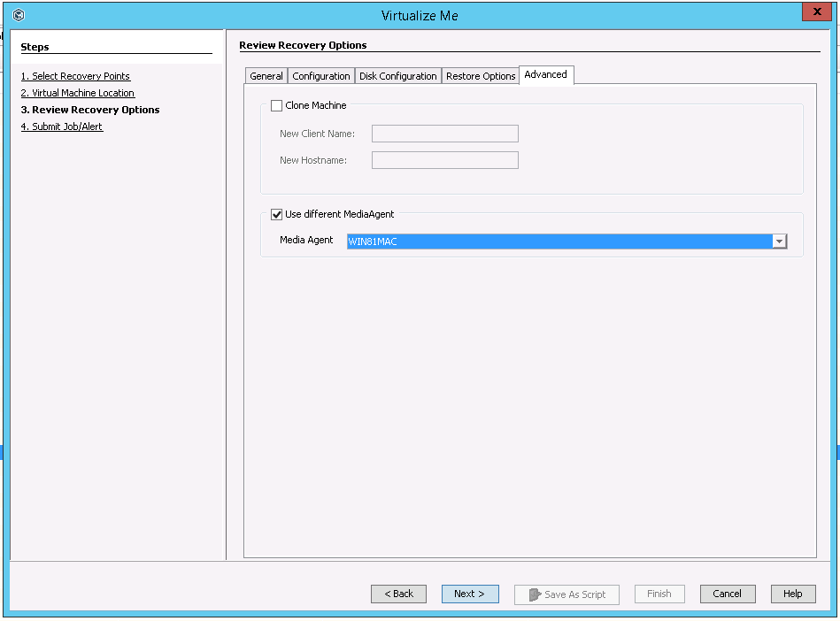Uncheck Use different MediaAgent option

click(x=277, y=214)
